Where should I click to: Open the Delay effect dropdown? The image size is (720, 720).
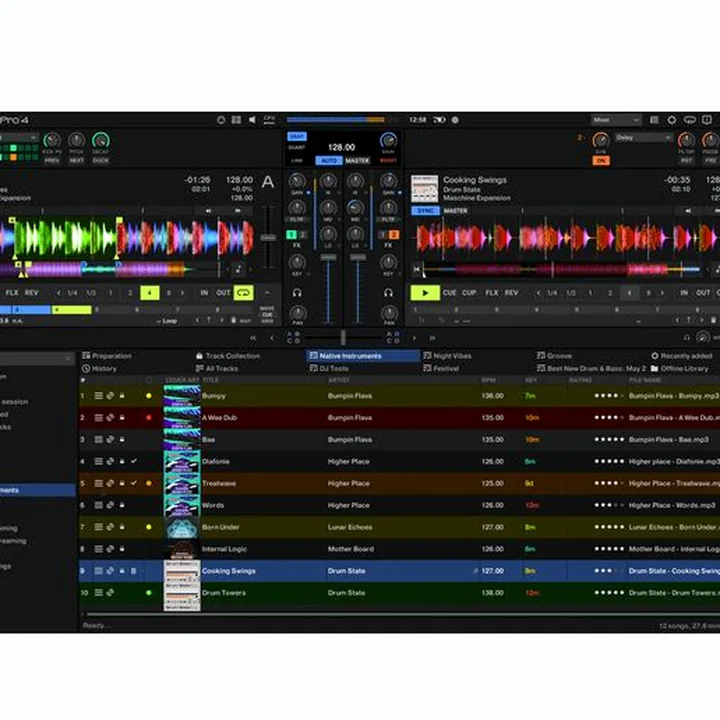[x=643, y=137]
